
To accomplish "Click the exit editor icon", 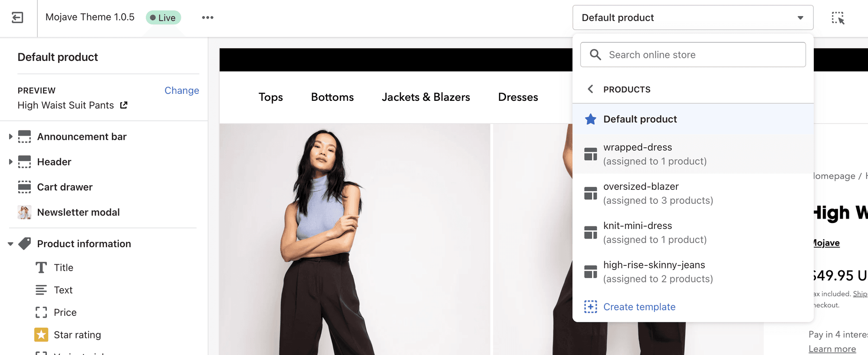I will coord(17,17).
